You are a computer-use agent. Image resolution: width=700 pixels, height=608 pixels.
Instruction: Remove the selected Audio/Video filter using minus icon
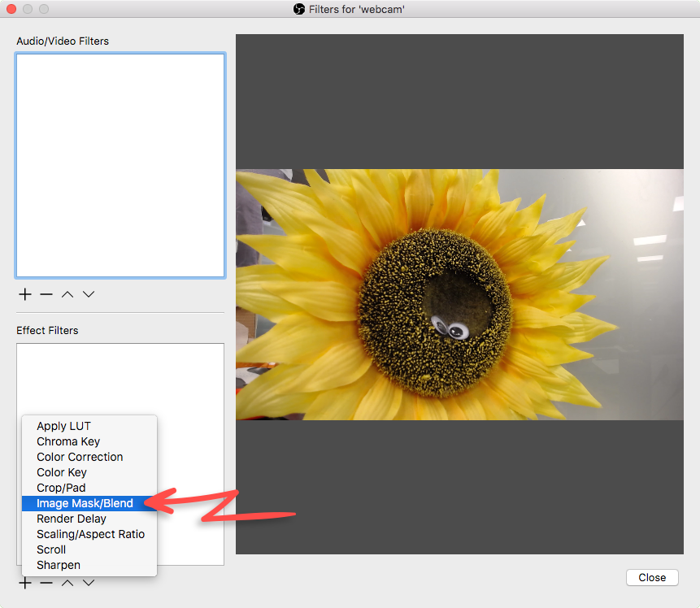[x=46, y=294]
